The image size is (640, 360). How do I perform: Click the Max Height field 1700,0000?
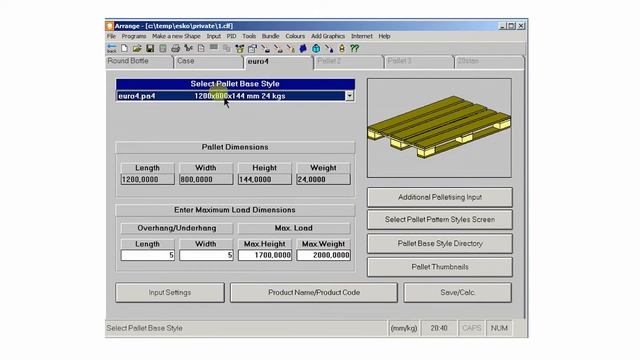click(x=265, y=255)
